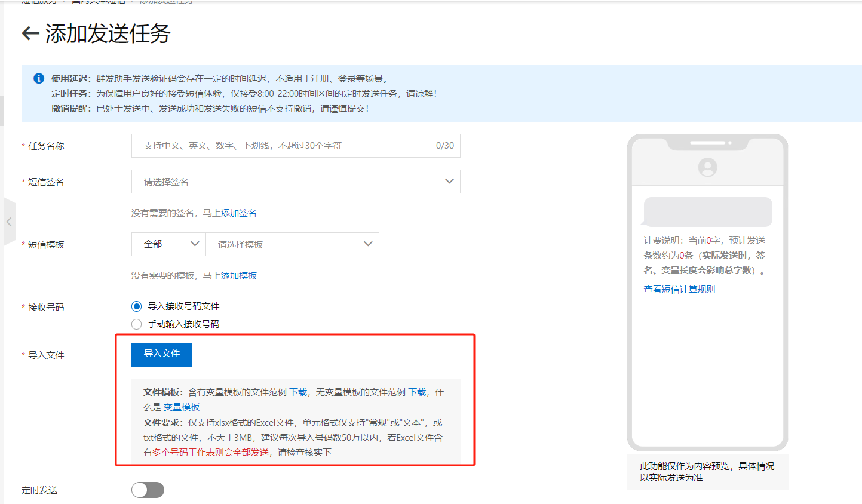Click the 添加发送任务 page title

108,33
